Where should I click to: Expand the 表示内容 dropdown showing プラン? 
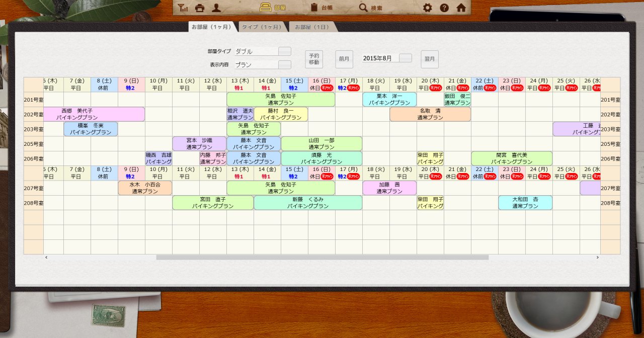click(x=285, y=64)
